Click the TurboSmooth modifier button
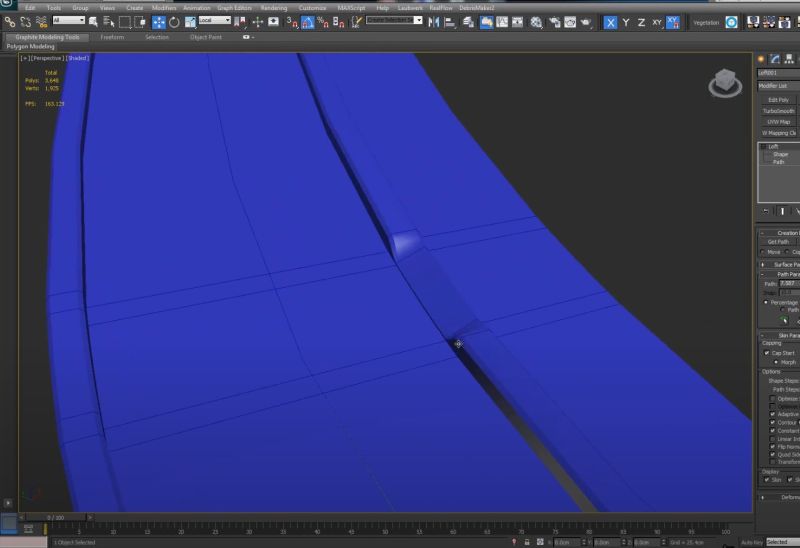Image resolution: width=800 pixels, height=548 pixels. 779,111
